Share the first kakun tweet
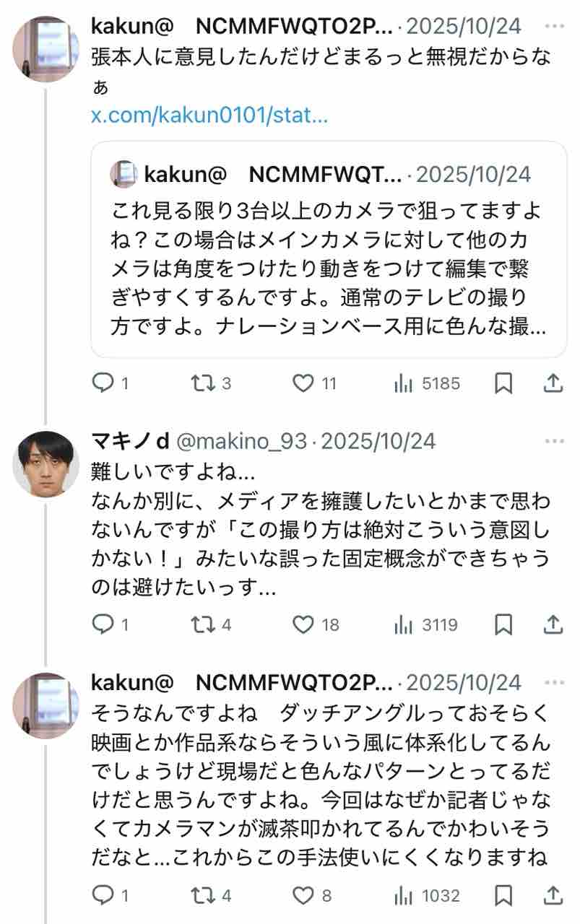Image resolution: width=580 pixels, height=924 pixels. [553, 383]
